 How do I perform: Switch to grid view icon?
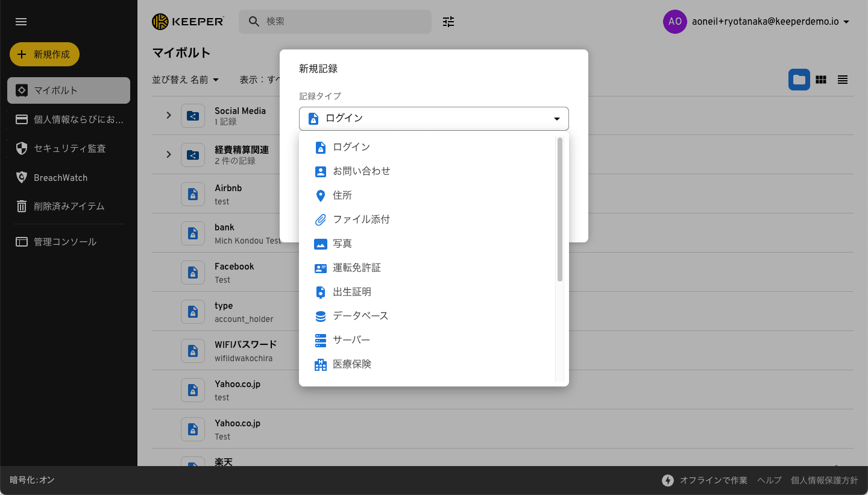point(820,80)
